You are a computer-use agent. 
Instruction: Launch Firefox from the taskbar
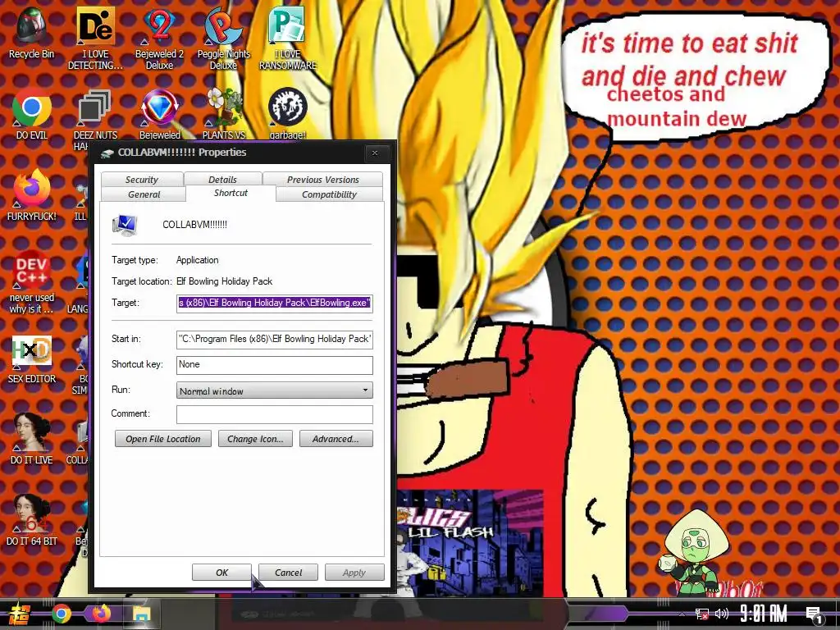[101, 614]
